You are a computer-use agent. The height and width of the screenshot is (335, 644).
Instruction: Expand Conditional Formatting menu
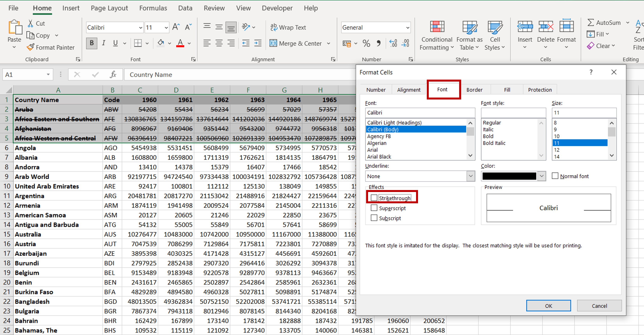[437, 35]
